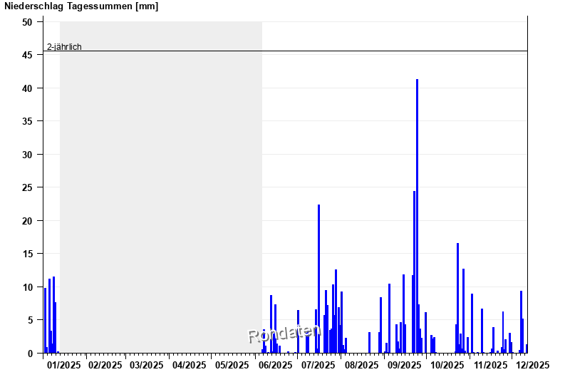Select the 08/2025 label on x-axis
The image size is (570, 392).
[x=362, y=366]
